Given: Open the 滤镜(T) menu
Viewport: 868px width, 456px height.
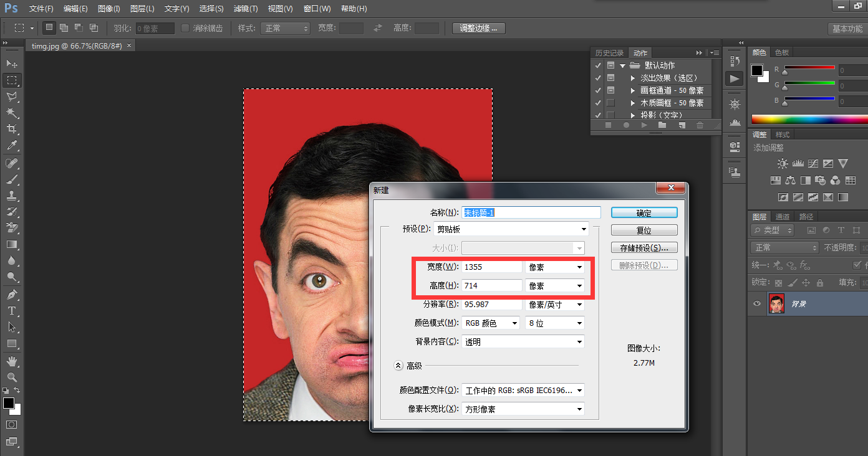Looking at the screenshot, I should [x=245, y=9].
